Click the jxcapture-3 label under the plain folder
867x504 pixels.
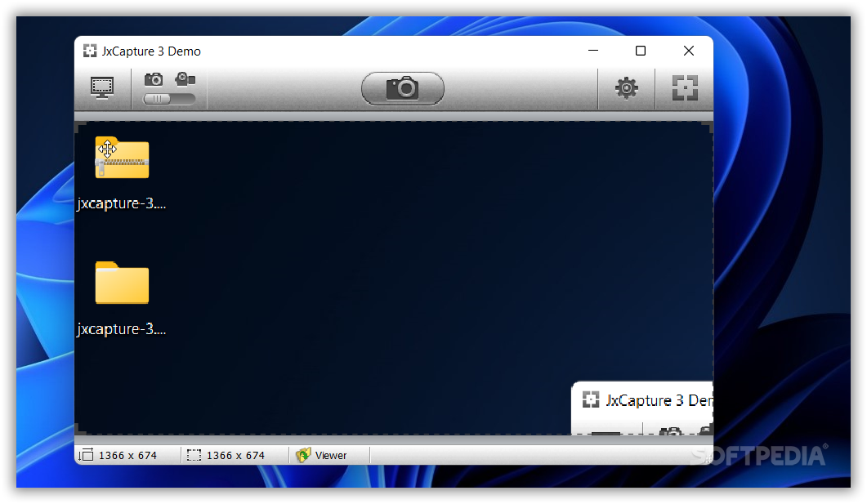click(x=122, y=329)
